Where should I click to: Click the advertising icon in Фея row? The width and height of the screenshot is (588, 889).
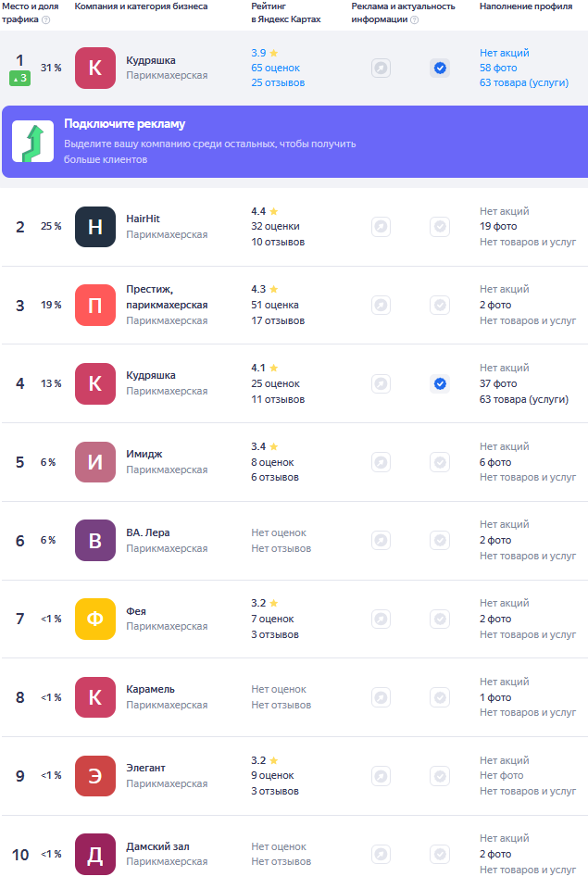pos(381,620)
